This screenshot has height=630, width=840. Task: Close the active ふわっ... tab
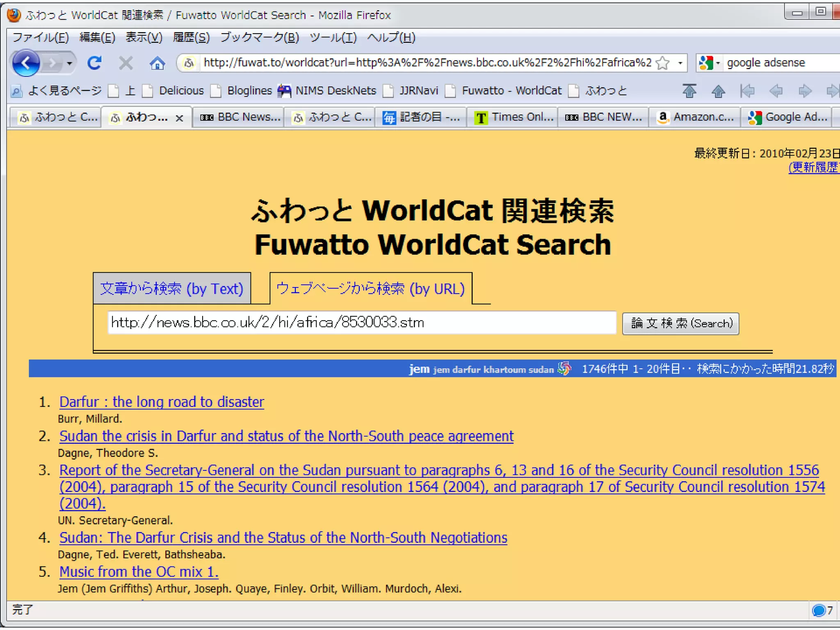[x=179, y=118]
